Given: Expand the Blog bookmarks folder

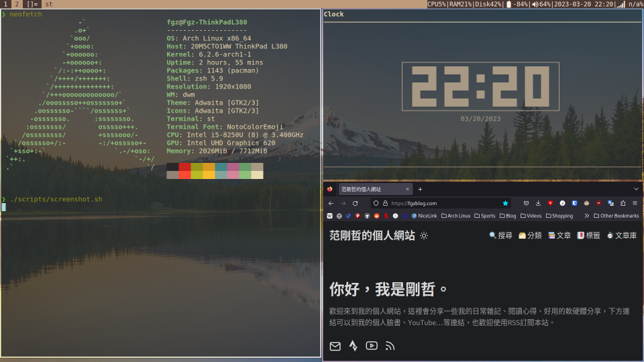Looking at the screenshot, I should tap(508, 216).
